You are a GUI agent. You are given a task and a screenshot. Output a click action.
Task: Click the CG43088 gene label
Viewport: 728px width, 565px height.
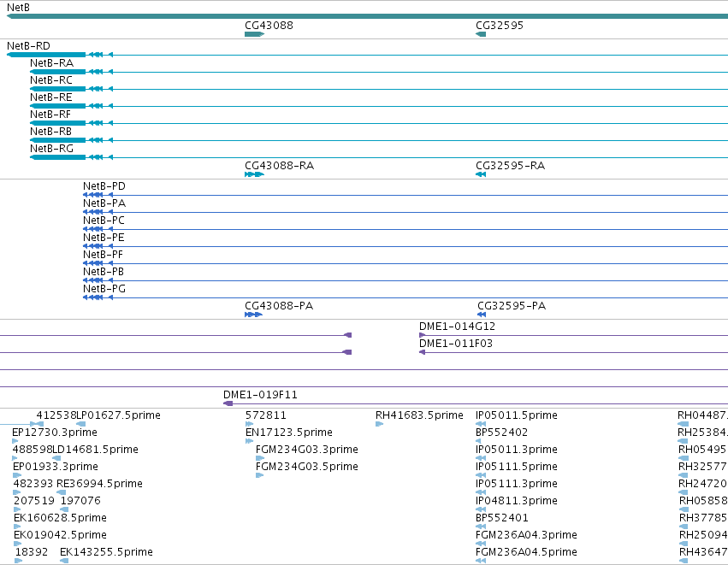269,26
